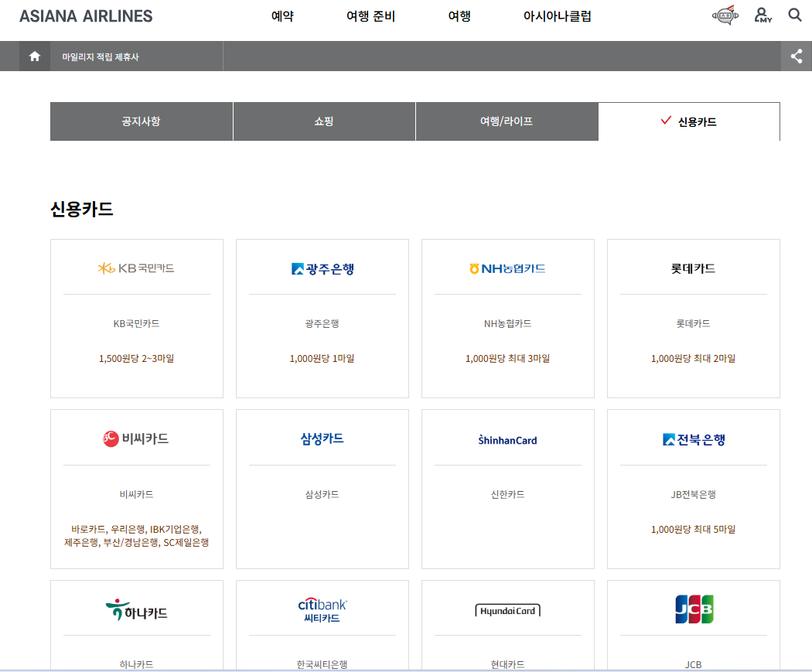This screenshot has height=672, width=812.
Task: Open the MY account icon
Action: click(763, 15)
